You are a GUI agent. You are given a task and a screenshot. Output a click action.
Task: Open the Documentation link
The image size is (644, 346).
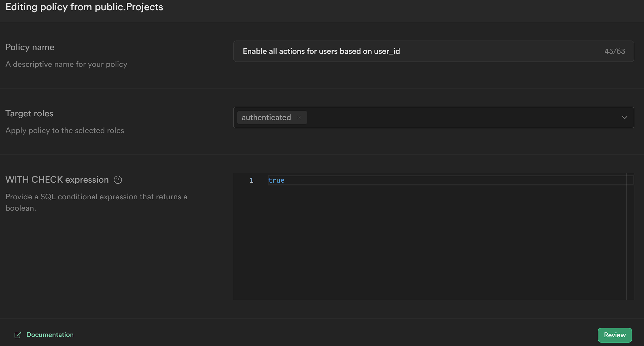pos(50,335)
